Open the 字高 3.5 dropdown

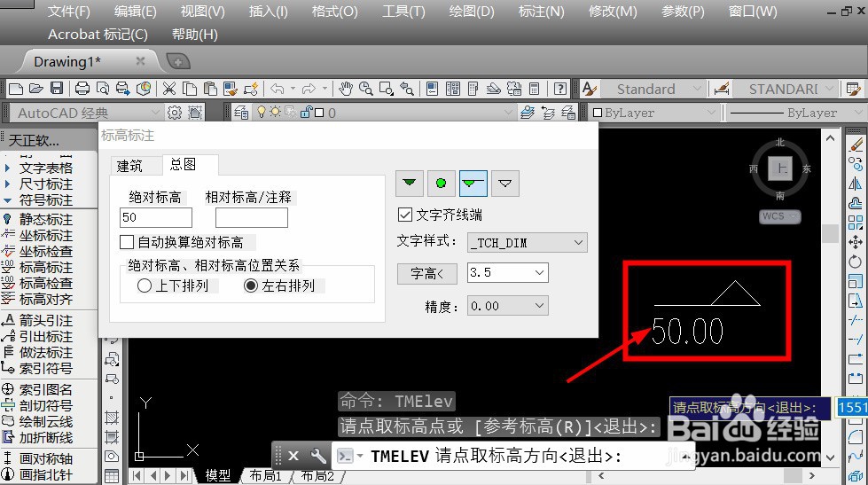[539, 272]
